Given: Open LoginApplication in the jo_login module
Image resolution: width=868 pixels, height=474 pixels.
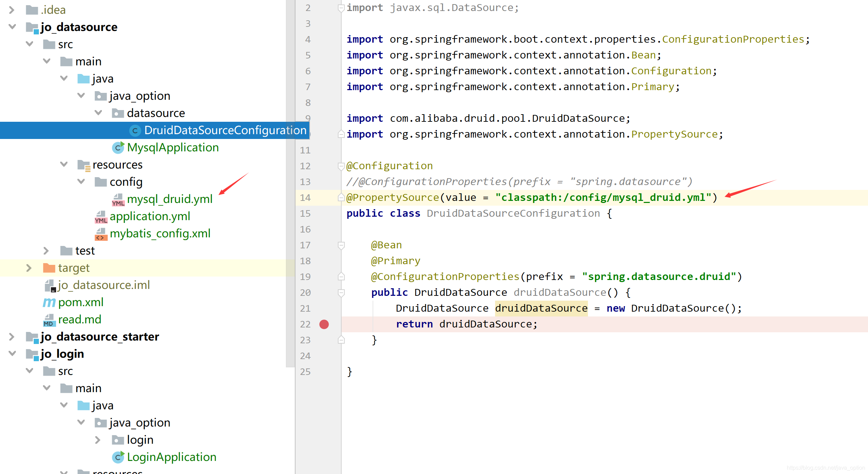Looking at the screenshot, I should 172,457.
